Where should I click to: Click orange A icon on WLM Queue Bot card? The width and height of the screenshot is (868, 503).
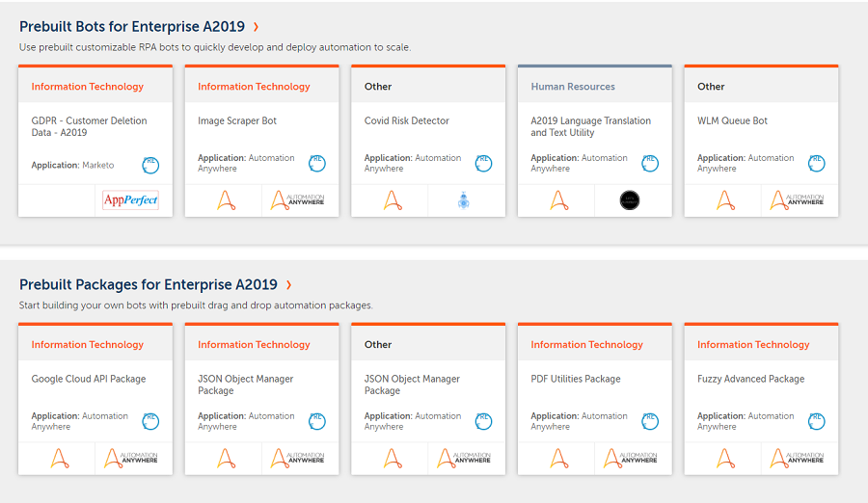click(725, 200)
